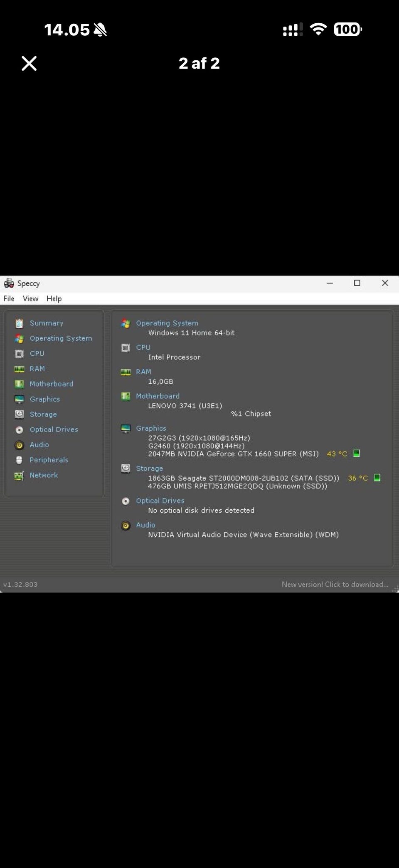Click the Graphics monitor icon in summary panel
Image resolution: width=399 pixels, height=868 pixels.
click(126, 429)
